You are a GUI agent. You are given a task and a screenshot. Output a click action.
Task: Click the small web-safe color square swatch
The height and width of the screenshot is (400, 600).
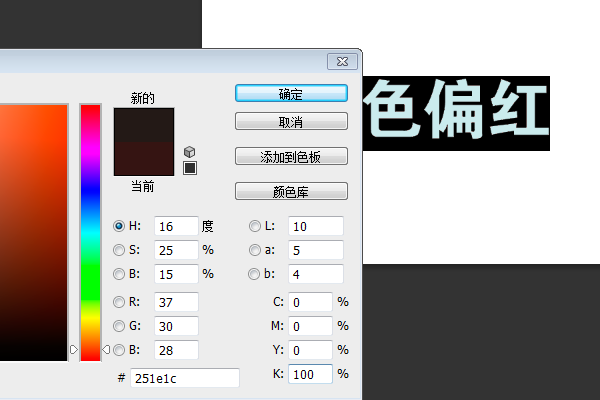(x=190, y=168)
